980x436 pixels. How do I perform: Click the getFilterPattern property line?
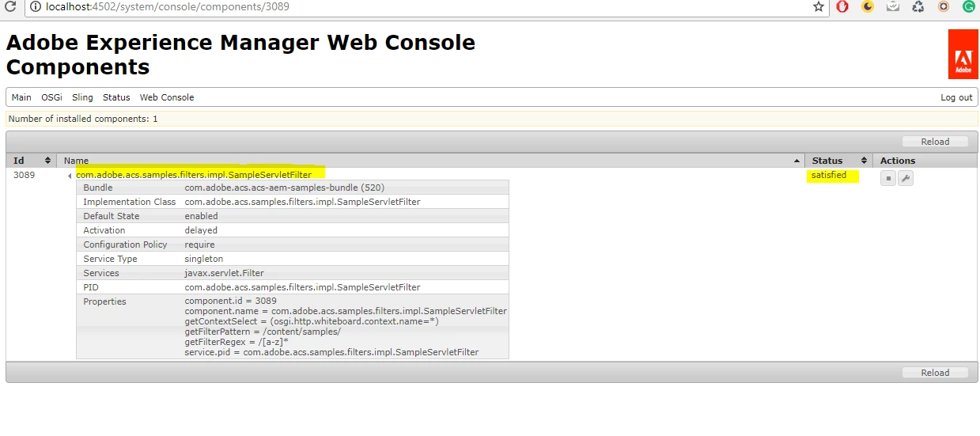pyautogui.click(x=263, y=332)
